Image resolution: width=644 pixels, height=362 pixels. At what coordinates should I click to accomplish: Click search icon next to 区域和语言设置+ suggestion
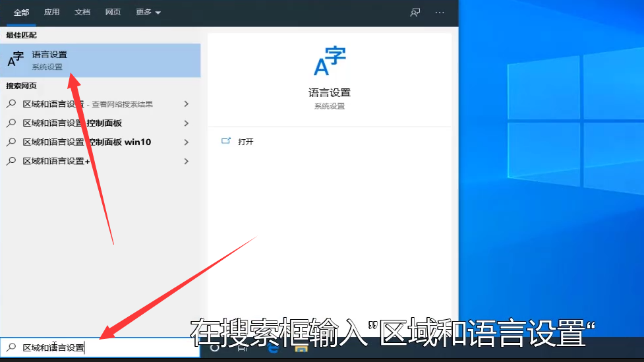click(x=11, y=161)
